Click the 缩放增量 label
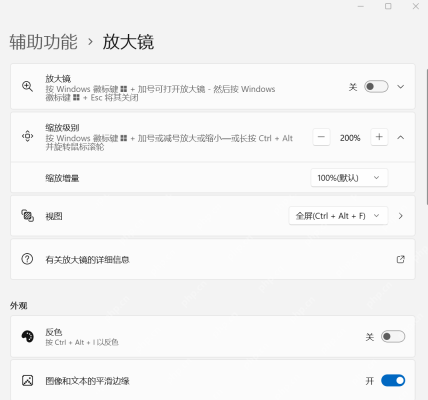This screenshot has height=400, width=428. tap(62, 178)
